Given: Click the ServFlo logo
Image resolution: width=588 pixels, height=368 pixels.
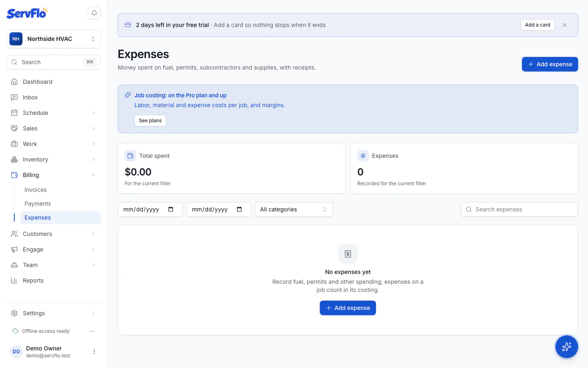Looking at the screenshot, I should 27,13.
